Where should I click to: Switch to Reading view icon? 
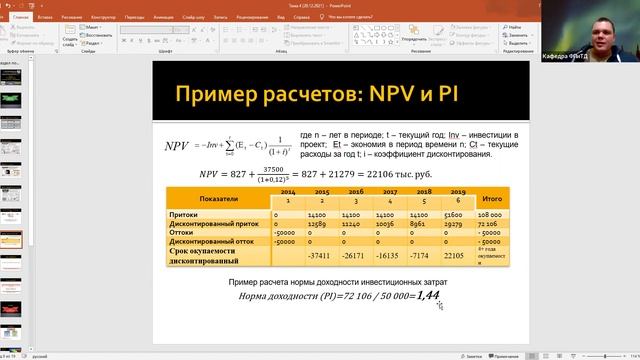click(x=560, y=356)
